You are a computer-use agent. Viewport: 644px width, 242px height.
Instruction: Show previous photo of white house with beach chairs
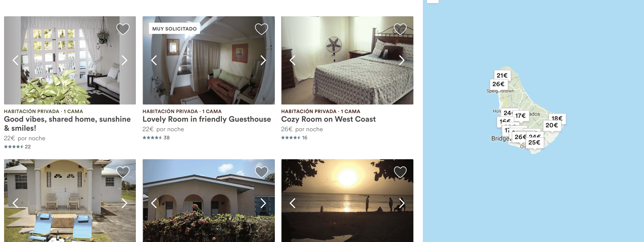(16, 203)
